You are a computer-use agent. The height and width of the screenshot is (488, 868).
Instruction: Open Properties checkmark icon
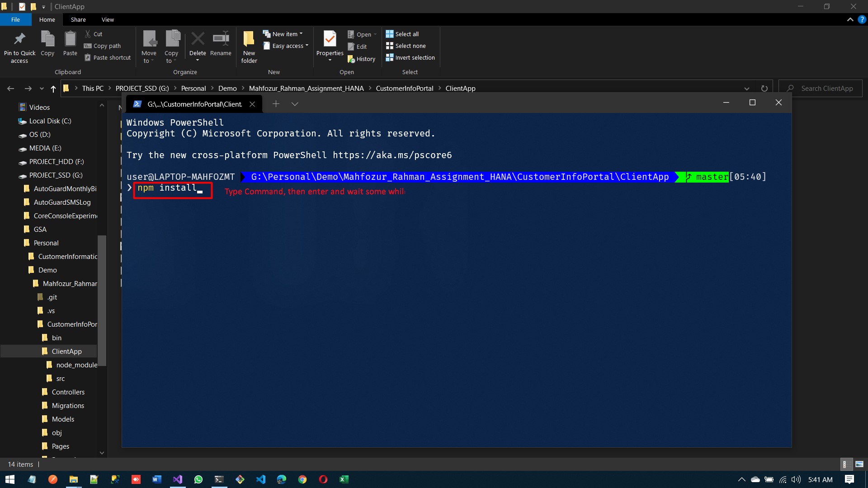[x=330, y=39]
